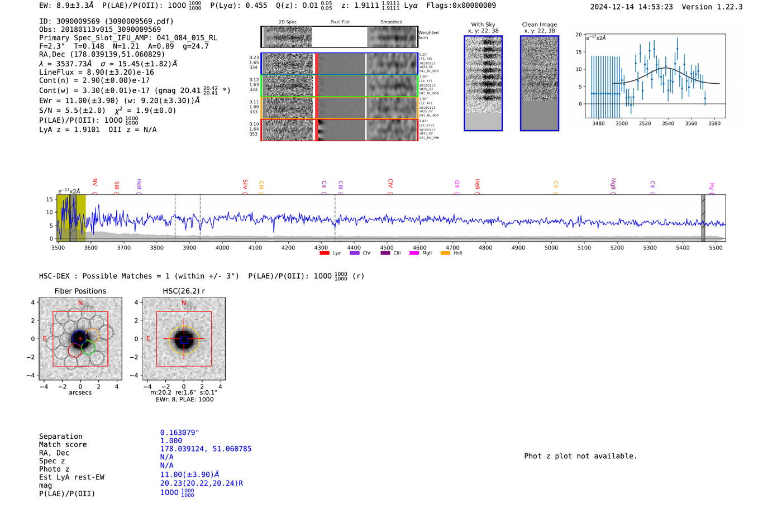This screenshot has height=532, width=782.
Task: Select the Phot z plot not available text
Action: [580, 456]
